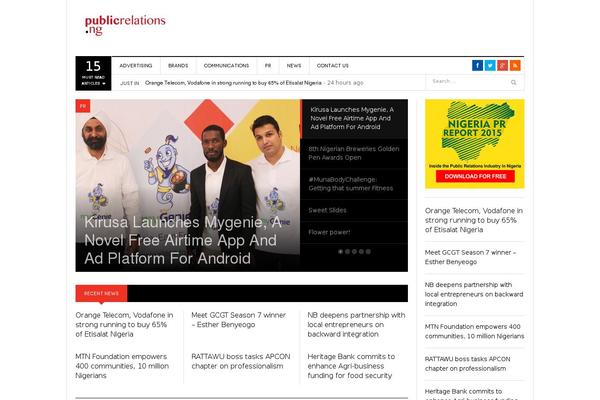Open sidebar Meet GCGT Season 7 winner link

[470, 257]
